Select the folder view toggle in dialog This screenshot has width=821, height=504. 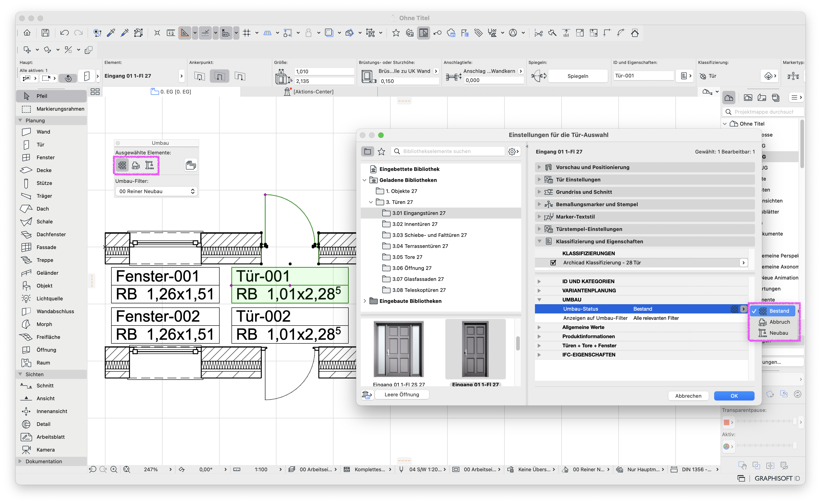click(367, 151)
